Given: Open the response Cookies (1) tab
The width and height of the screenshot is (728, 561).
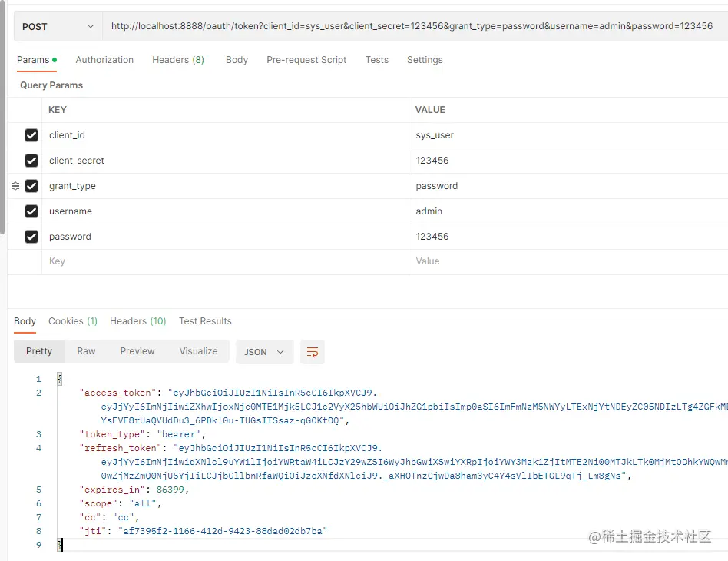Looking at the screenshot, I should pyautogui.click(x=73, y=321).
